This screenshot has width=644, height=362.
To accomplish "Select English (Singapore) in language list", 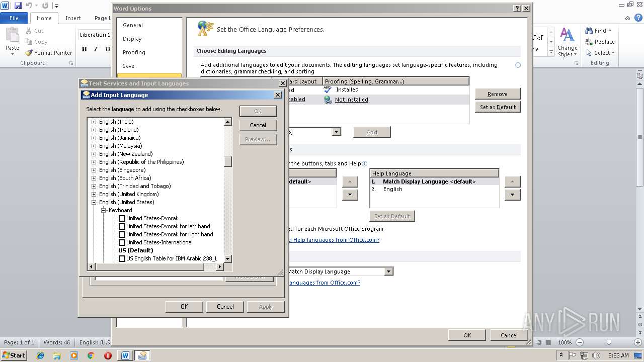I will pos(122,170).
